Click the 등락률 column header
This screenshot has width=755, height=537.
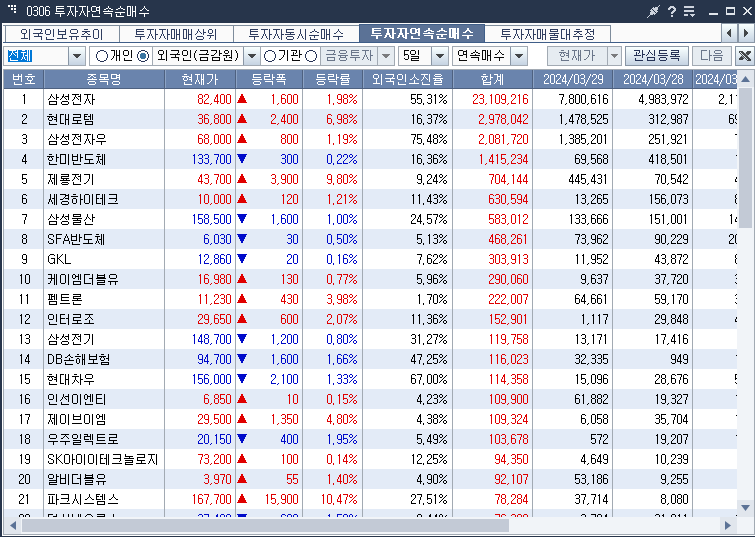coord(332,79)
